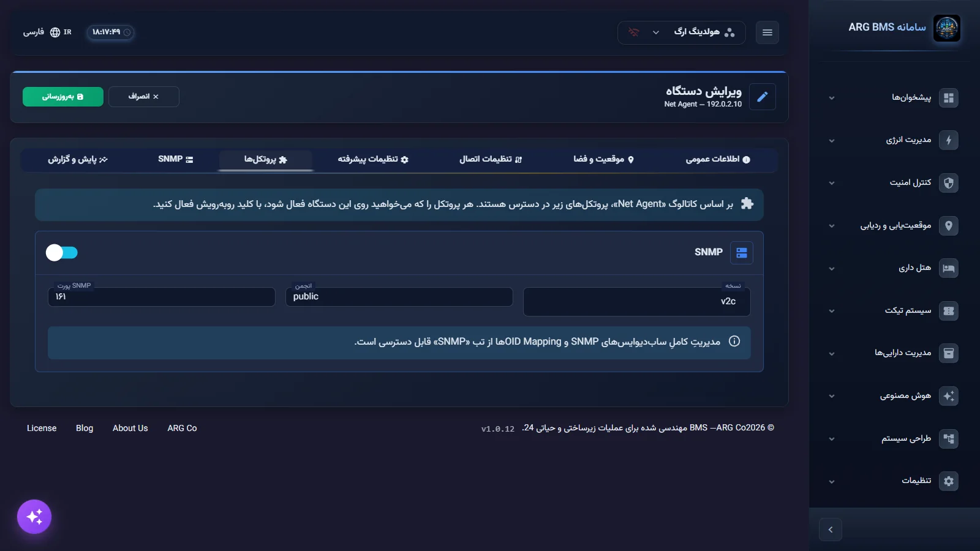Switch to the پایش و گزارش tab

pos(78,159)
